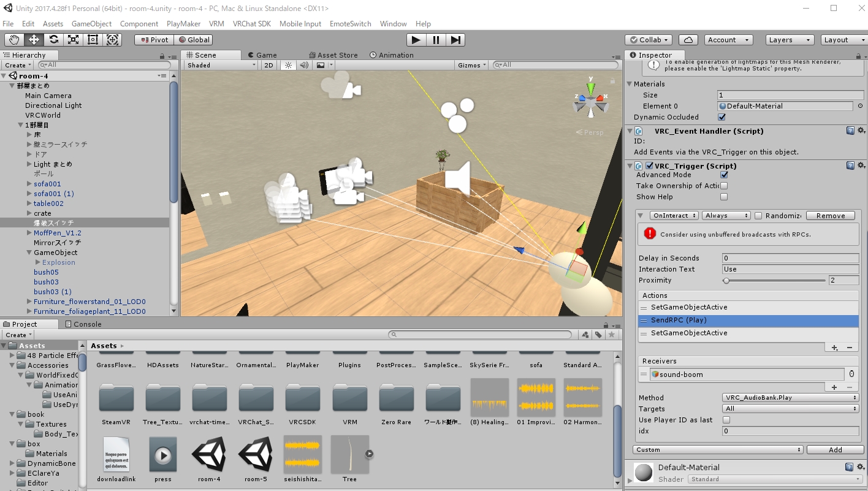Start Play mode
The height and width of the screenshot is (491, 868).
pyautogui.click(x=416, y=40)
